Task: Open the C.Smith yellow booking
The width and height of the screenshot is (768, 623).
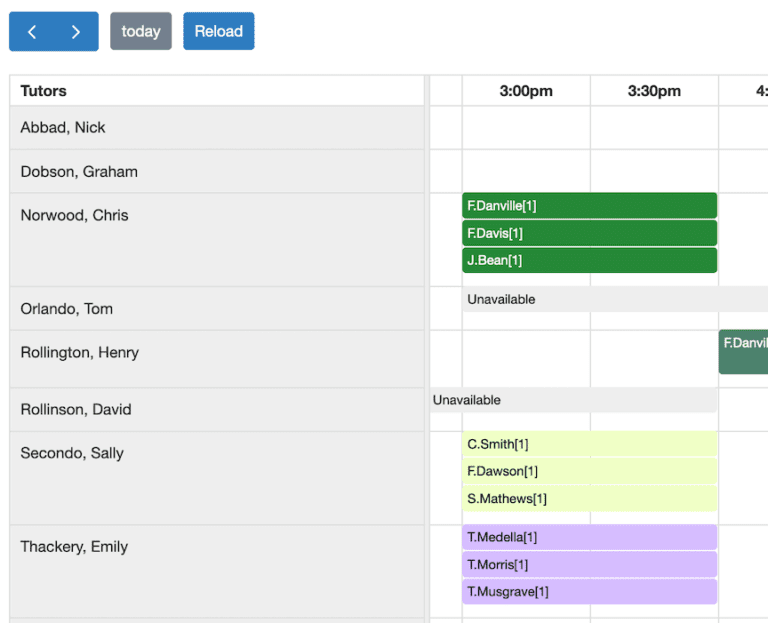Action: pos(589,444)
